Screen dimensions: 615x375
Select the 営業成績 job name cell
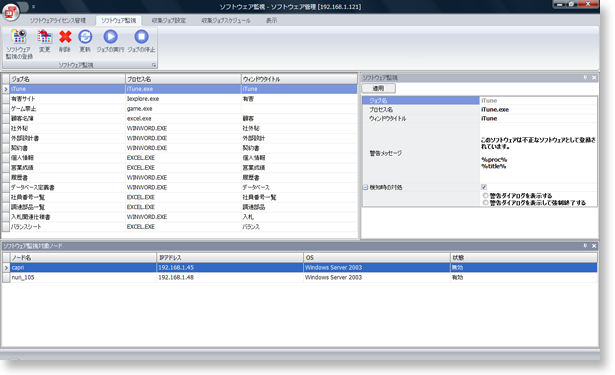[x=67, y=167]
